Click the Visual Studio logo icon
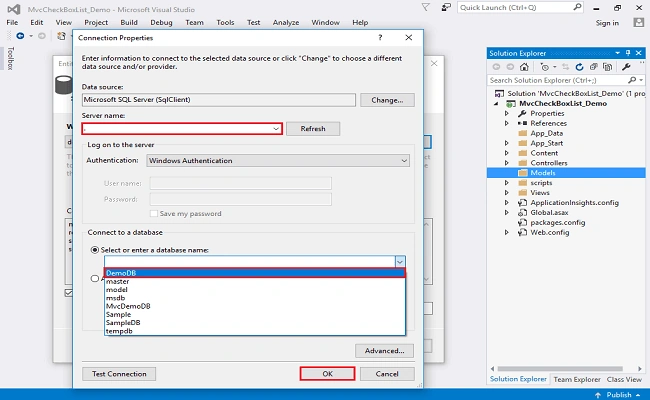This screenshot has width=650, height=400. click(14, 9)
